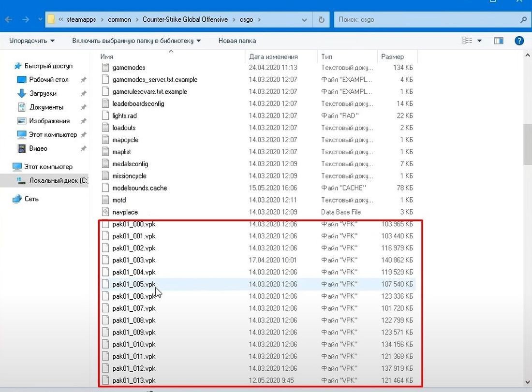Select maplist file icon
Viewport: 532px width, 392px height.
coord(105,152)
